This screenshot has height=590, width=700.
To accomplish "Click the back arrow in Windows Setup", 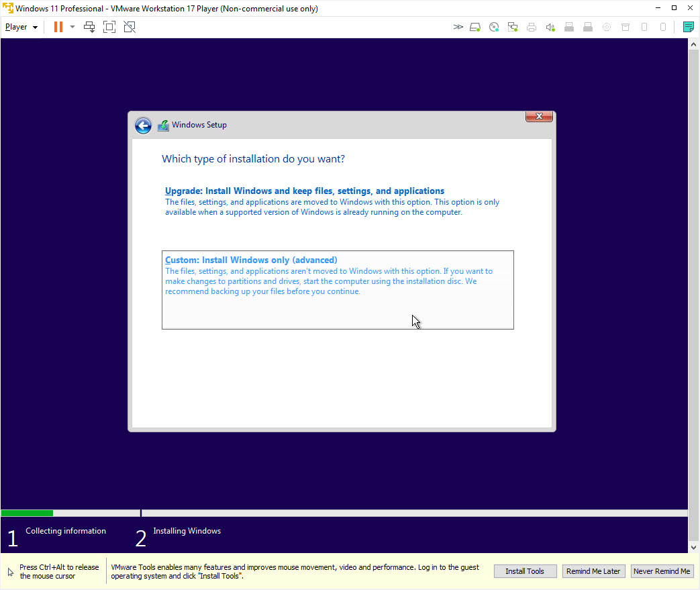I will [x=143, y=125].
